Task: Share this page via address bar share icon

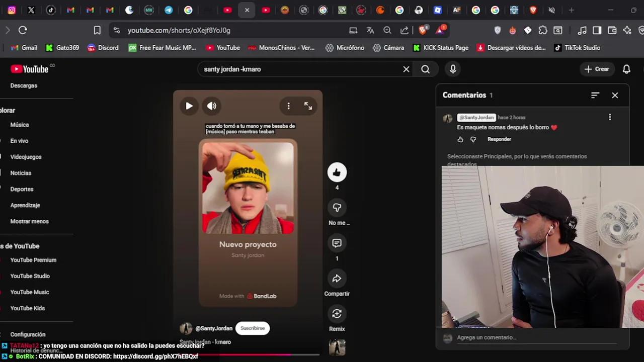Action: click(x=405, y=30)
